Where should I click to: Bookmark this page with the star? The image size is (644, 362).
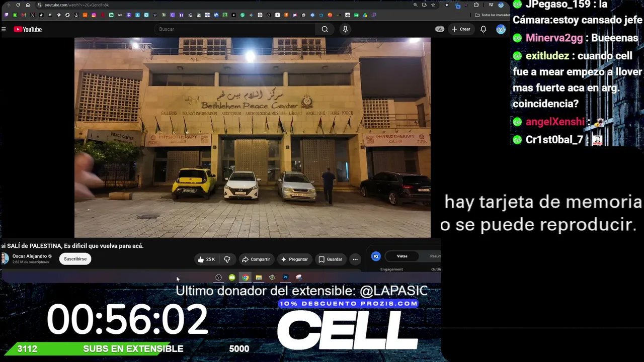click(x=433, y=5)
